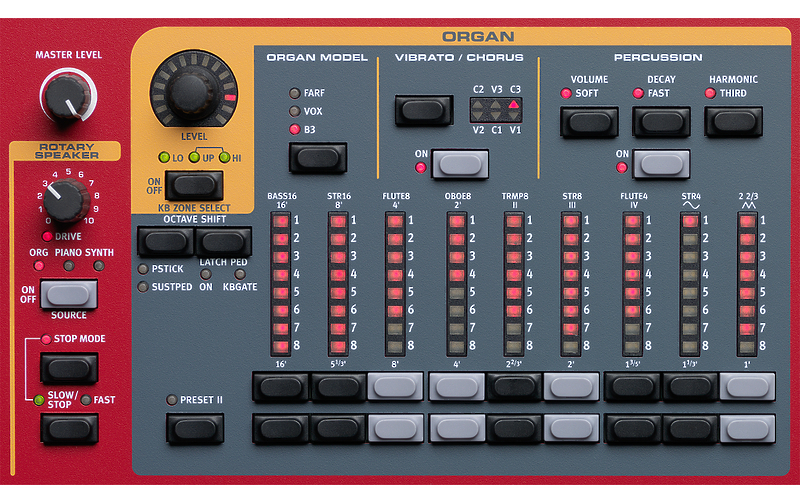The image size is (800, 503).
Task: Click LED segment 5 of the OBOE8 drawbar
Action: [x=457, y=292]
